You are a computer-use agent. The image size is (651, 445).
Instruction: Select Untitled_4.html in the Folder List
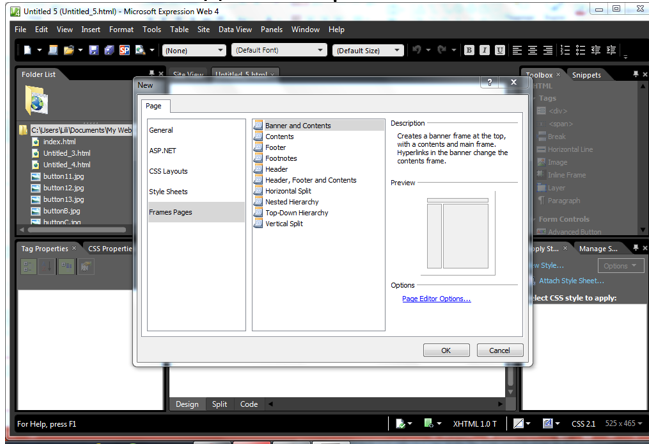tap(66, 165)
